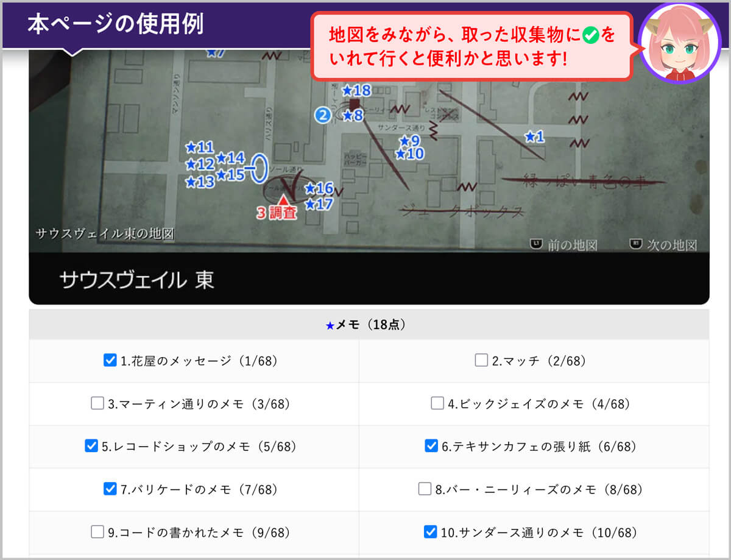The height and width of the screenshot is (560, 731).
Task: Select star marker 16 on the map
Action: click(319, 188)
